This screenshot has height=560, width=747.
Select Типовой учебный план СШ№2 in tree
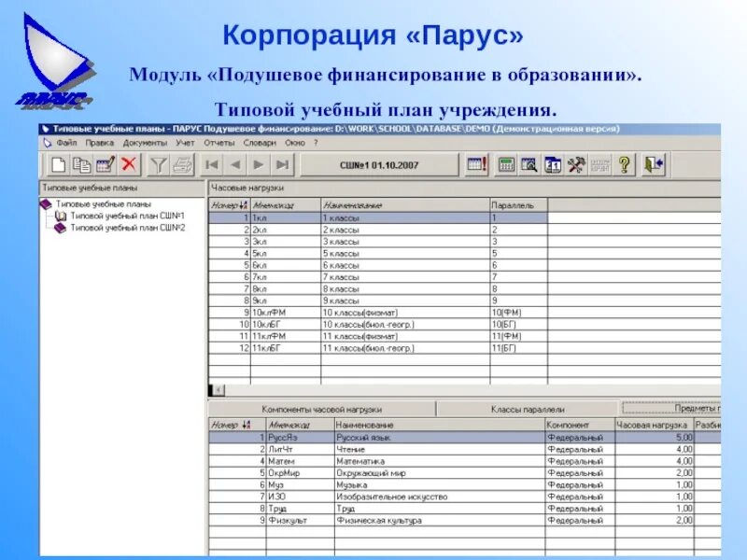(127, 228)
